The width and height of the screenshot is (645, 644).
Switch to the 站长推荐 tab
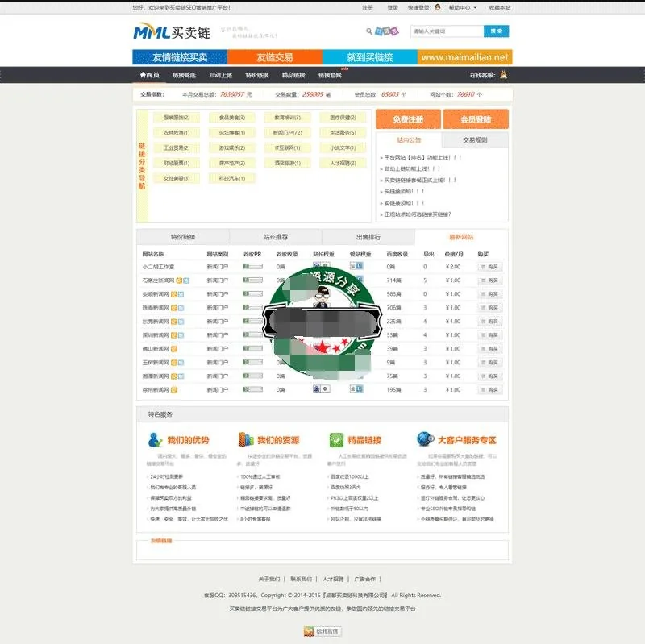click(x=275, y=238)
